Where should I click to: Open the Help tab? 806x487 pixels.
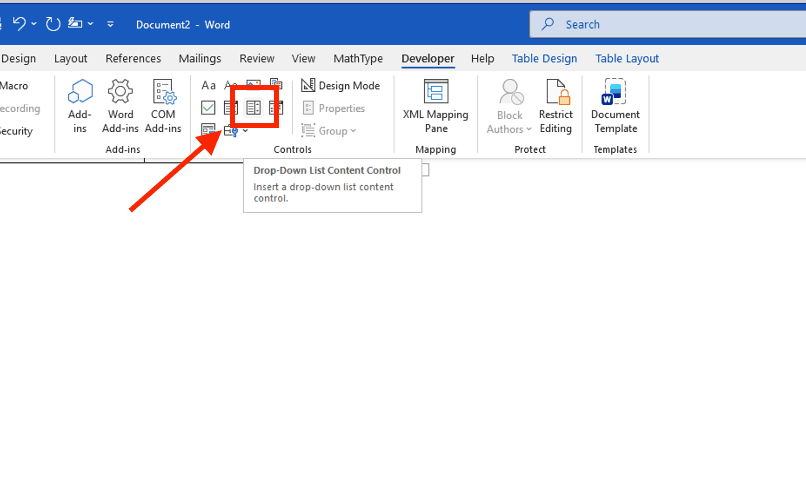point(482,59)
